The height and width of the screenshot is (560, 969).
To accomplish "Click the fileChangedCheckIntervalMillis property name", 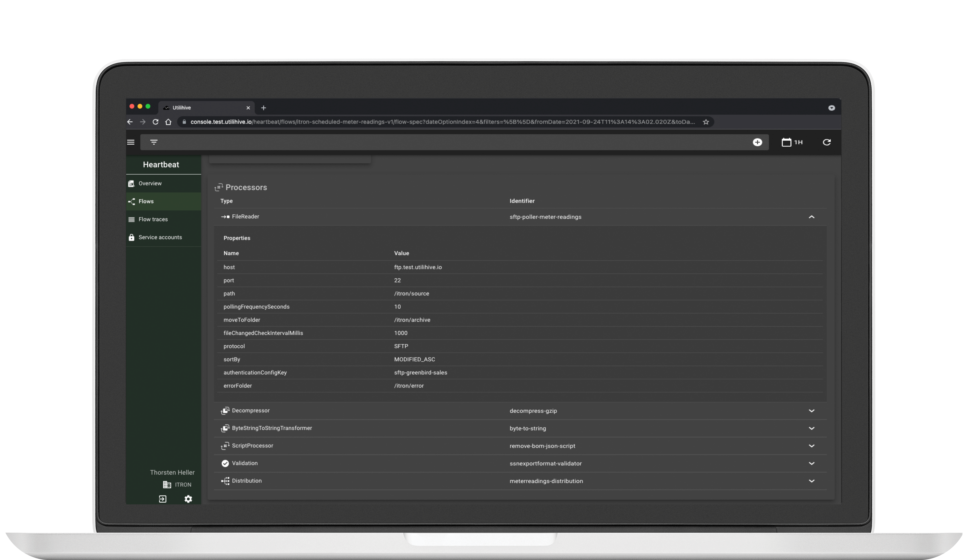I will pyautogui.click(x=263, y=333).
